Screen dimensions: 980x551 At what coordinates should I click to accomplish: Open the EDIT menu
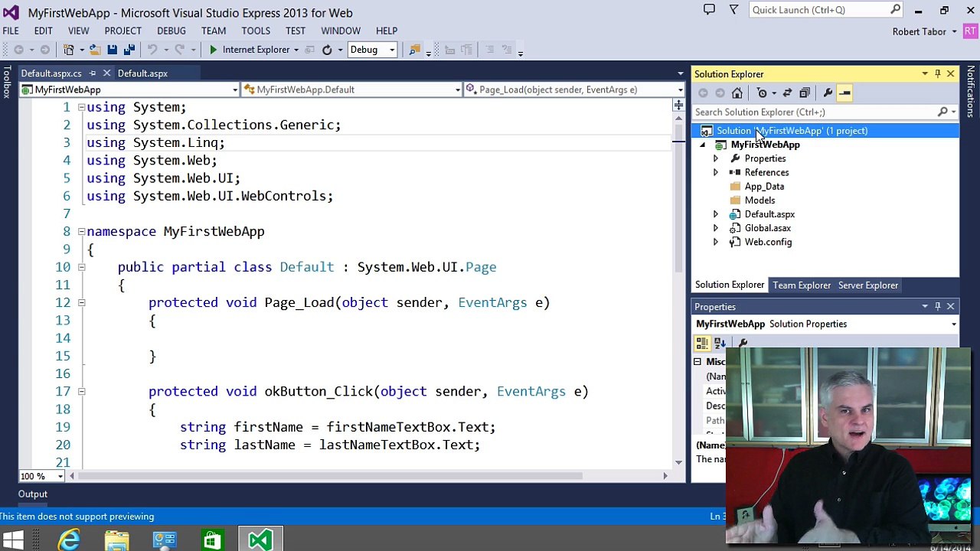coord(43,31)
